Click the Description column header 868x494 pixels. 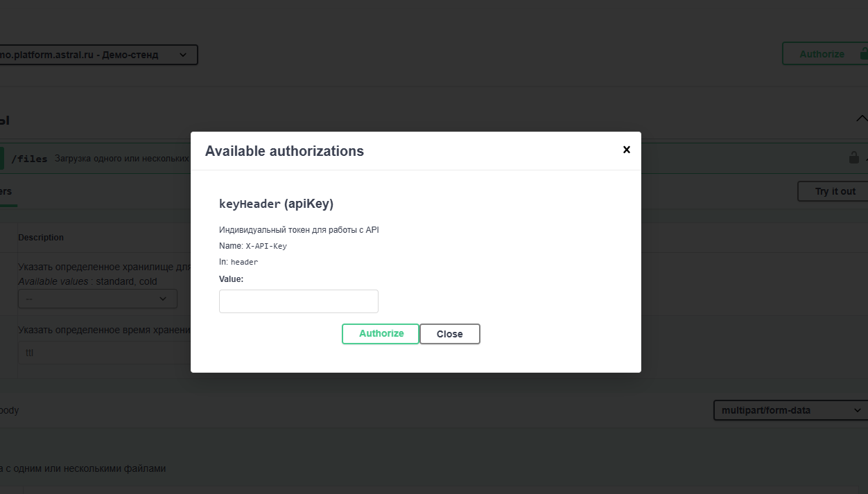[41, 238]
